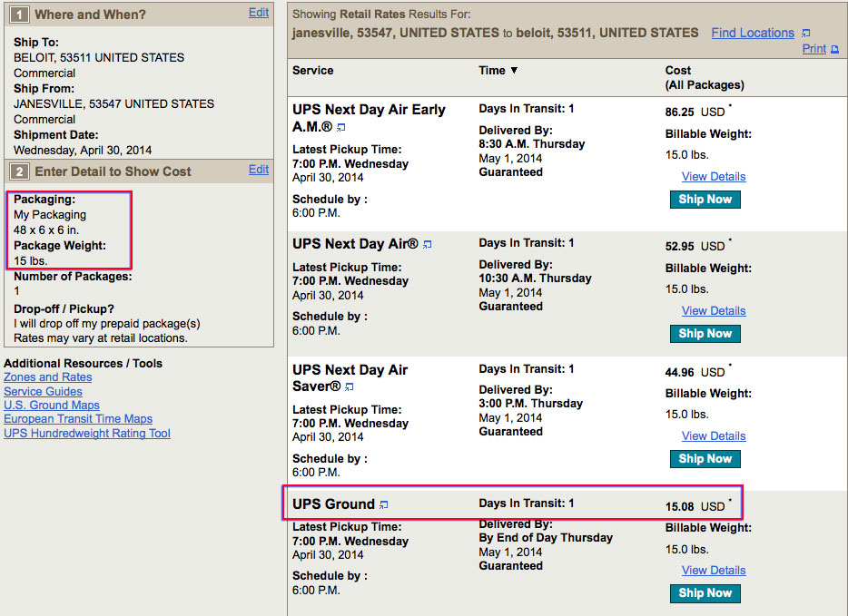Edit the Enter Detail to Show Cost section
Viewport: 848px width, 616px height.
point(259,169)
